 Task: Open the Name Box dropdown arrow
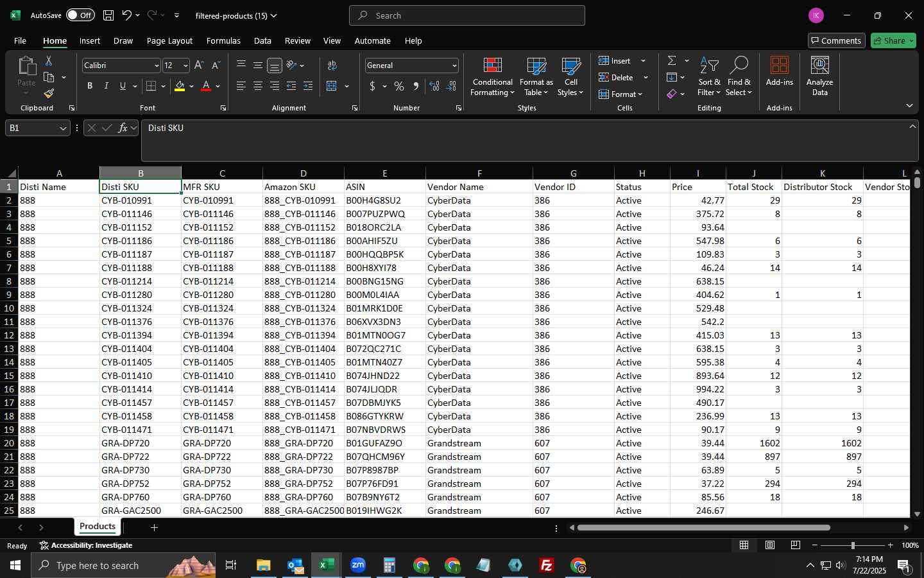tap(63, 128)
